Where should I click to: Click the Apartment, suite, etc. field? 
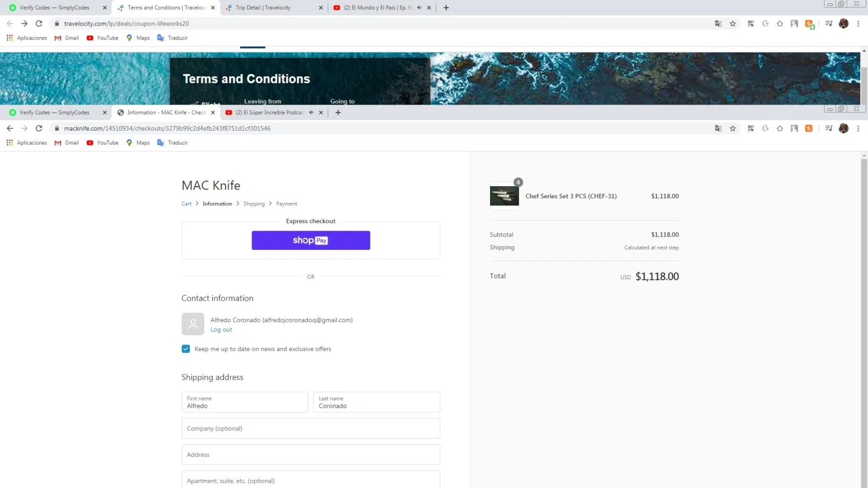coord(311,480)
